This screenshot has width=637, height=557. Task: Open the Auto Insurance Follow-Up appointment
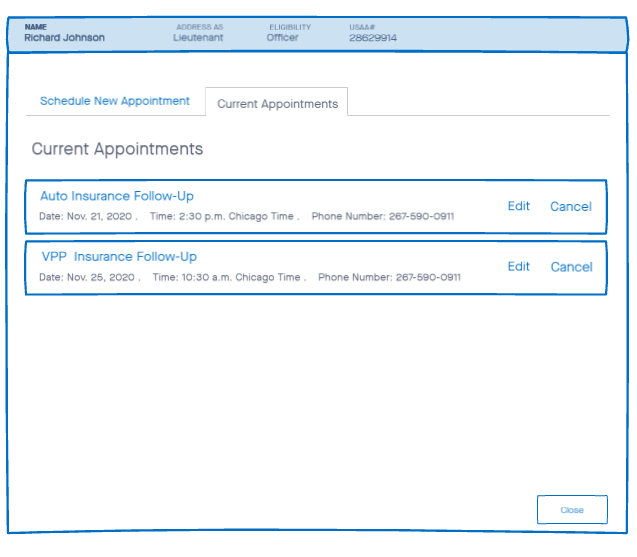(x=117, y=196)
